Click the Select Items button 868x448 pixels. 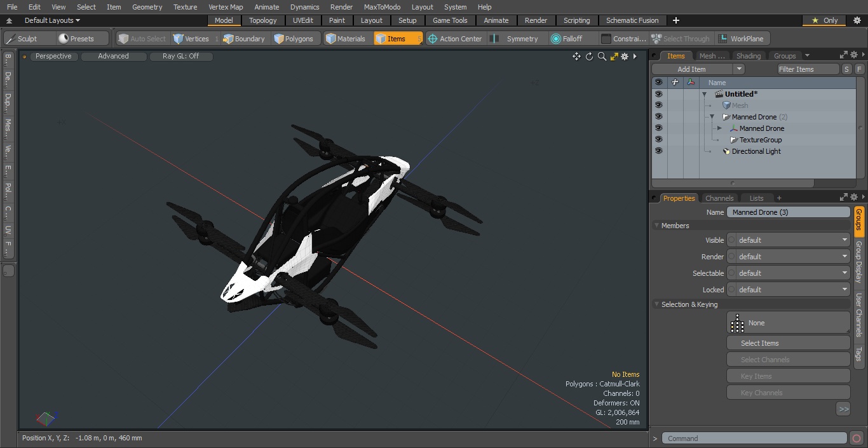[x=788, y=343]
